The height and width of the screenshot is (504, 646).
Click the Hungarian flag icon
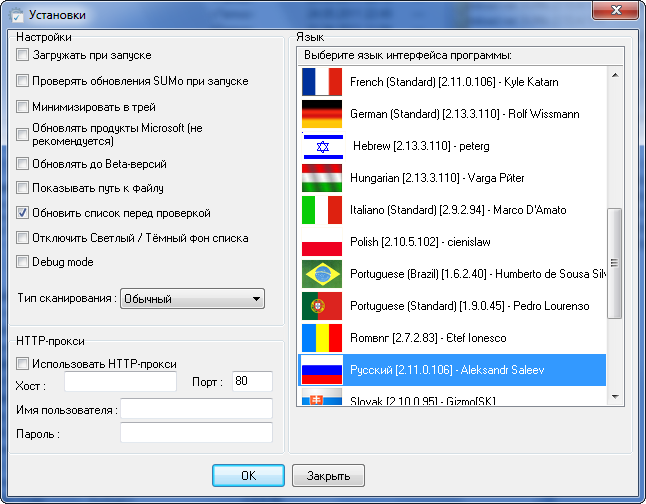322,178
